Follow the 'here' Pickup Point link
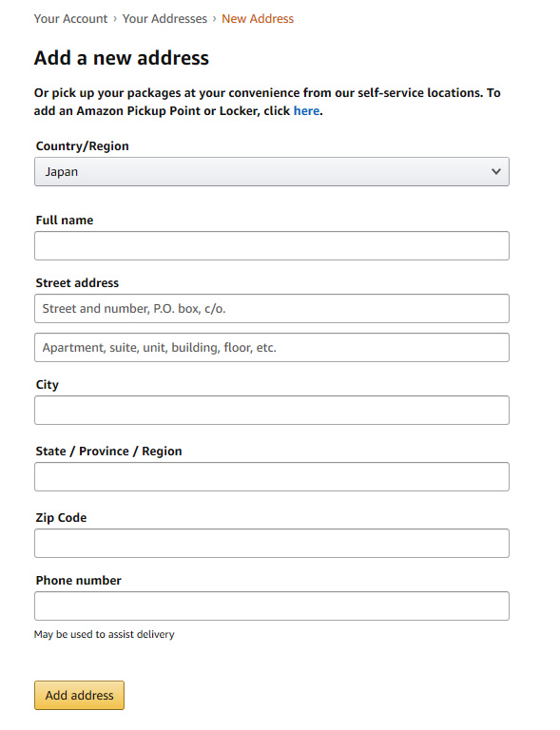The image size is (560, 730). coord(306,111)
